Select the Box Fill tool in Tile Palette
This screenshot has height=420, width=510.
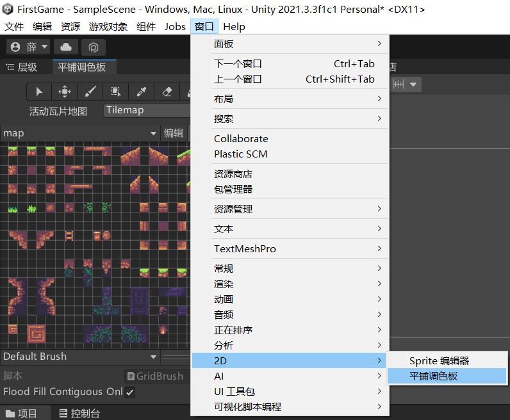[116, 92]
